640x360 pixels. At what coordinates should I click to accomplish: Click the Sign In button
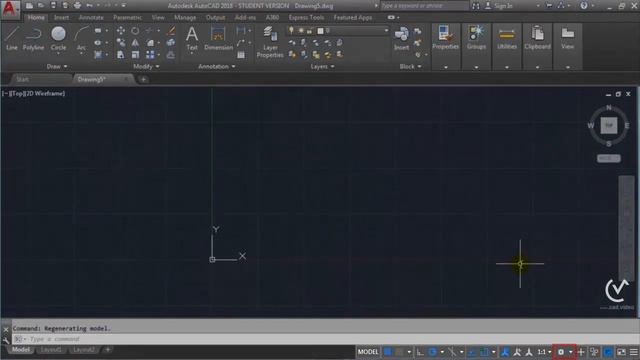pos(499,6)
